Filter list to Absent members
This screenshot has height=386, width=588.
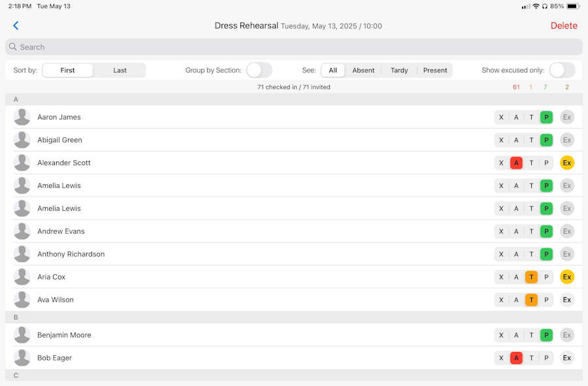point(363,71)
